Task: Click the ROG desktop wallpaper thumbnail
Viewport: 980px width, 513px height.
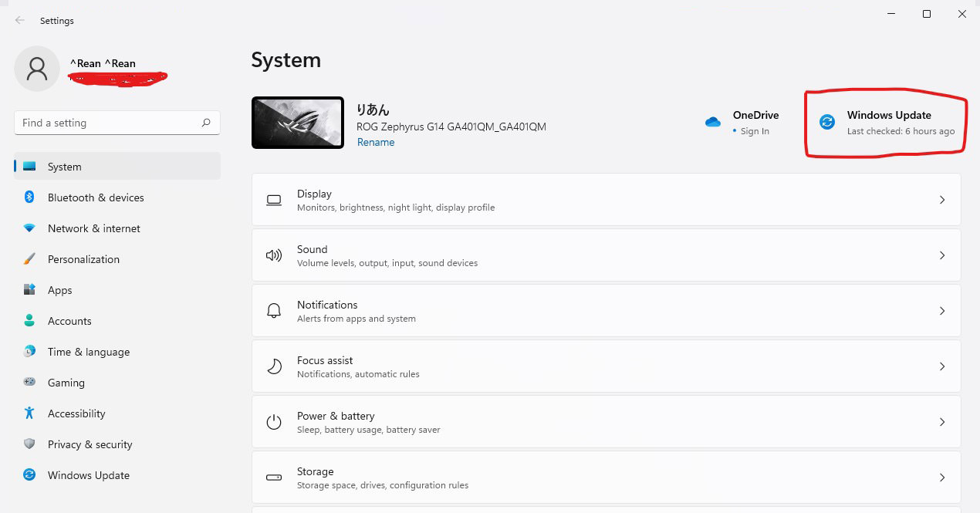Action: pyautogui.click(x=298, y=123)
